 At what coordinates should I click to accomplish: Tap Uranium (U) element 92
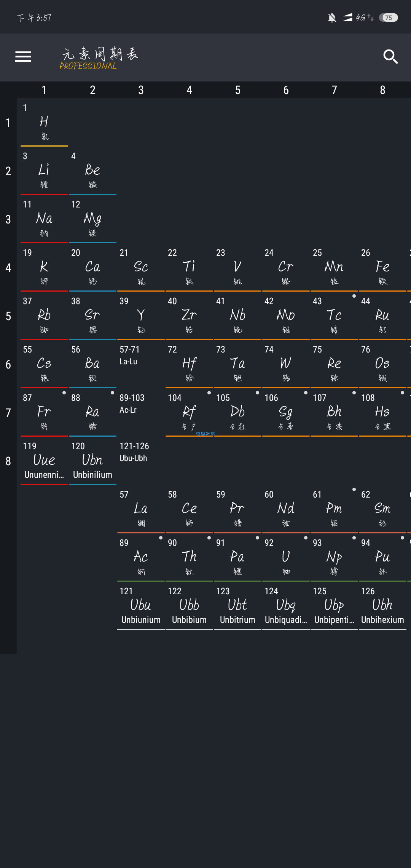click(x=286, y=558)
